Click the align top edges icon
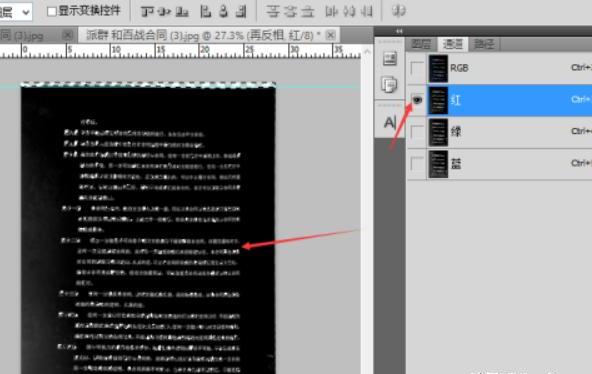 pyautogui.click(x=147, y=12)
